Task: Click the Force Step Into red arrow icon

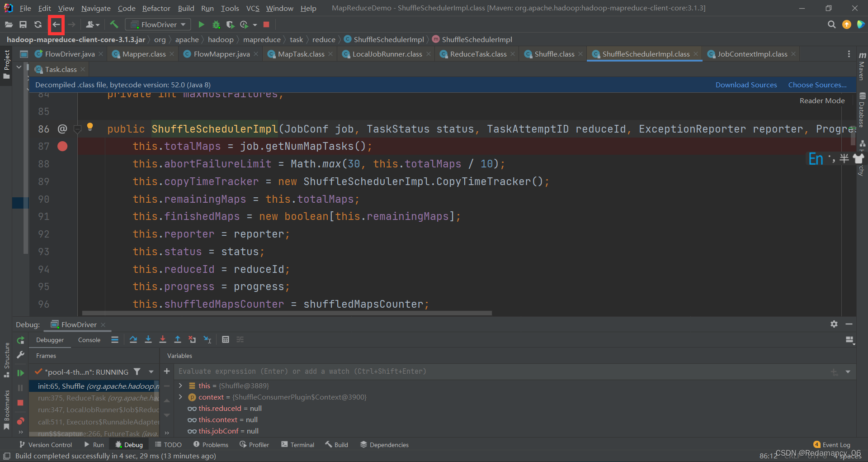Action: click(163, 339)
